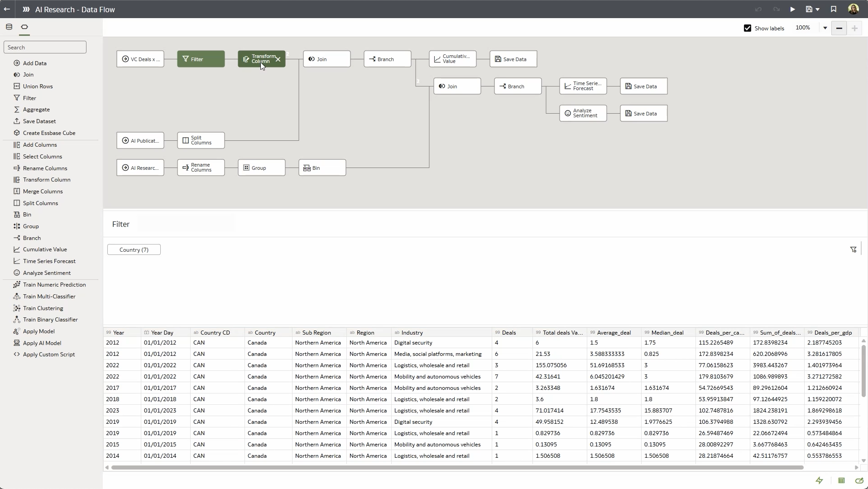This screenshot has height=489, width=868.
Task: Open the Analyze Sentiment tool
Action: pyautogui.click(x=47, y=273)
